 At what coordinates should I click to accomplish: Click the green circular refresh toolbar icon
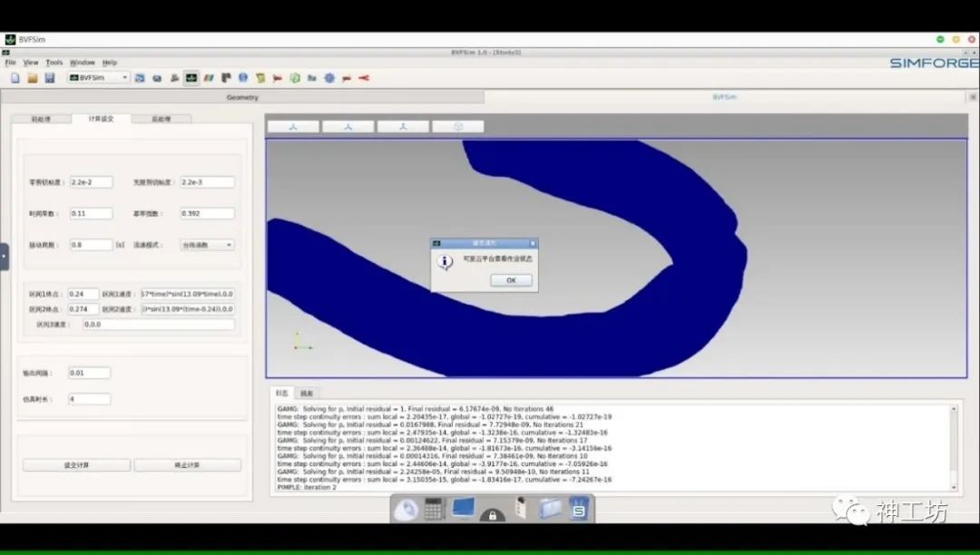(295, 78)
